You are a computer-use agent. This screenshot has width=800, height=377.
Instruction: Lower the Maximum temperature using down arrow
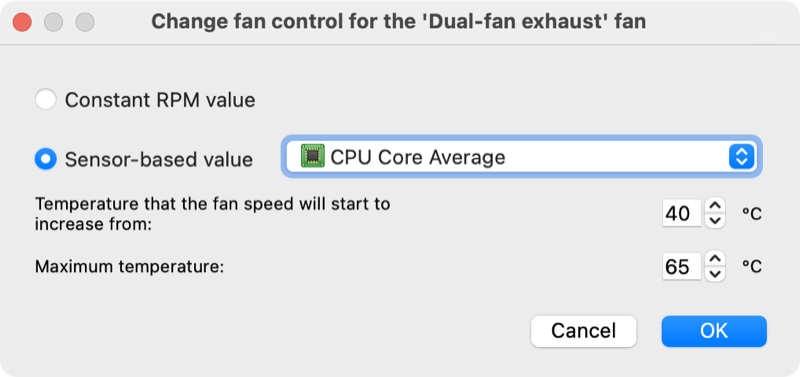715,273
